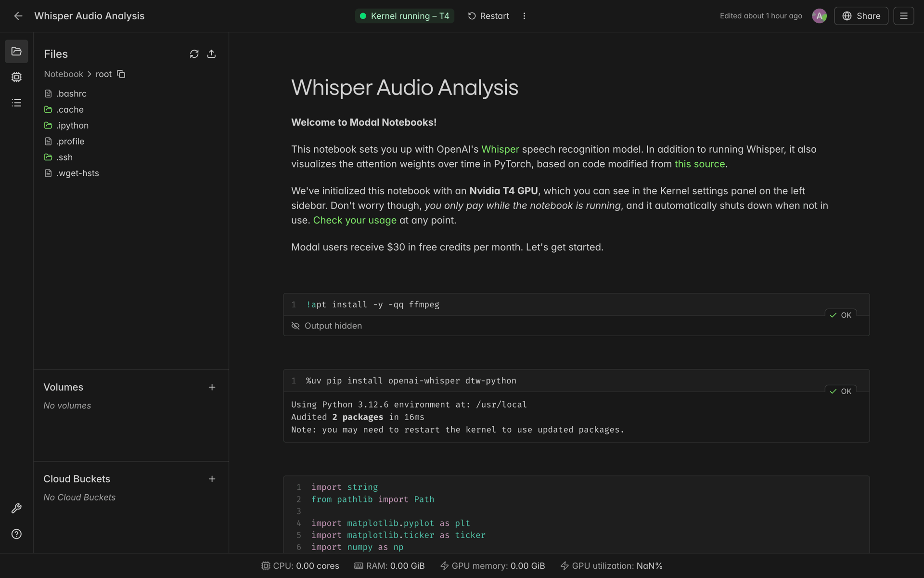Click the RAM: 0.00 GiB status entry

[389, 566]
